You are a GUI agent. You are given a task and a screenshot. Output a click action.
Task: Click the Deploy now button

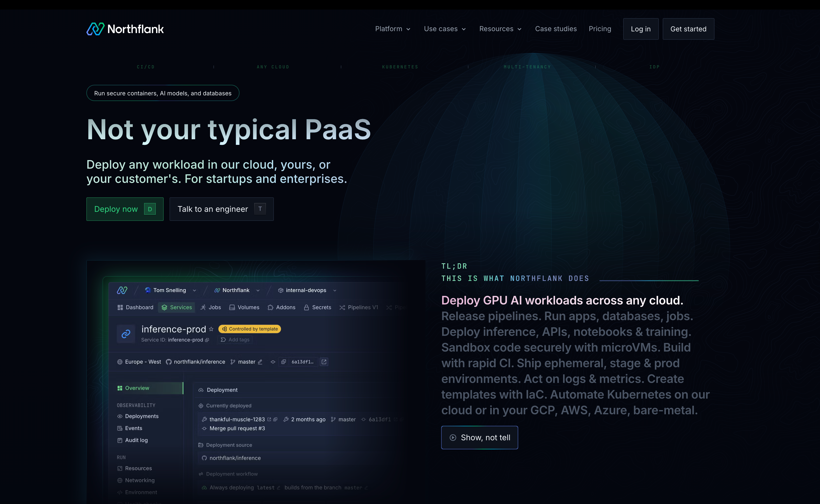pyautogui.click(x=125, y=209)
